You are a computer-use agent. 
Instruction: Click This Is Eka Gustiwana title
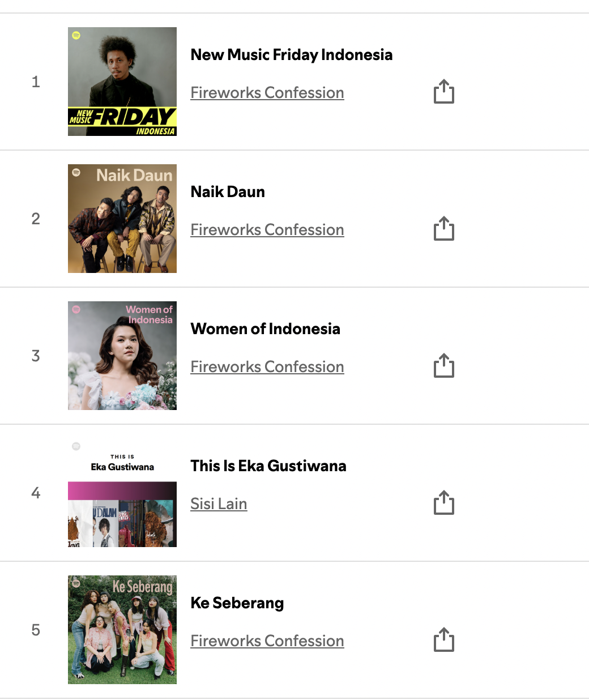click(x=268, y=466)
